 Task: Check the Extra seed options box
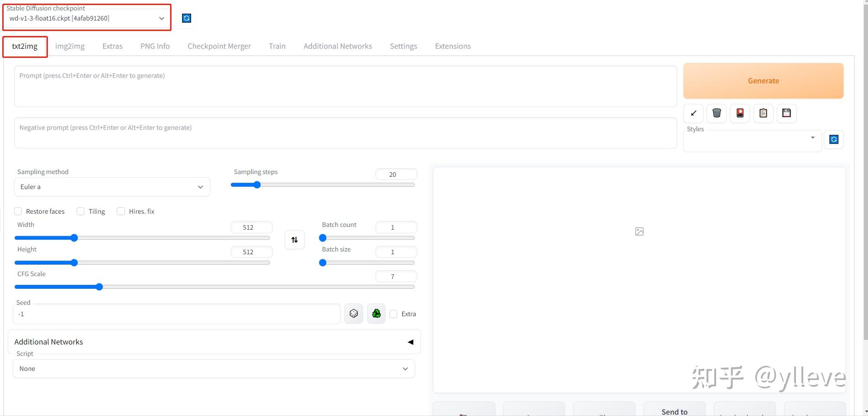[394, 314]
